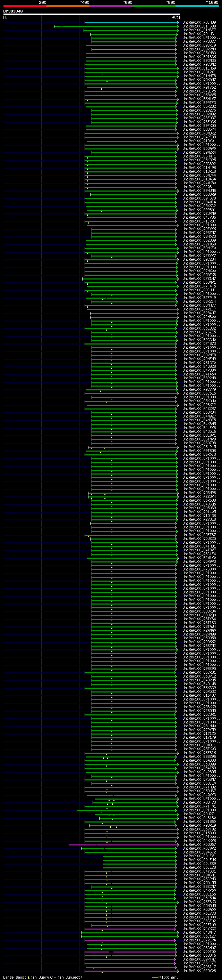Open hit UniRef100_C1FGU9

tap(199, 26)
